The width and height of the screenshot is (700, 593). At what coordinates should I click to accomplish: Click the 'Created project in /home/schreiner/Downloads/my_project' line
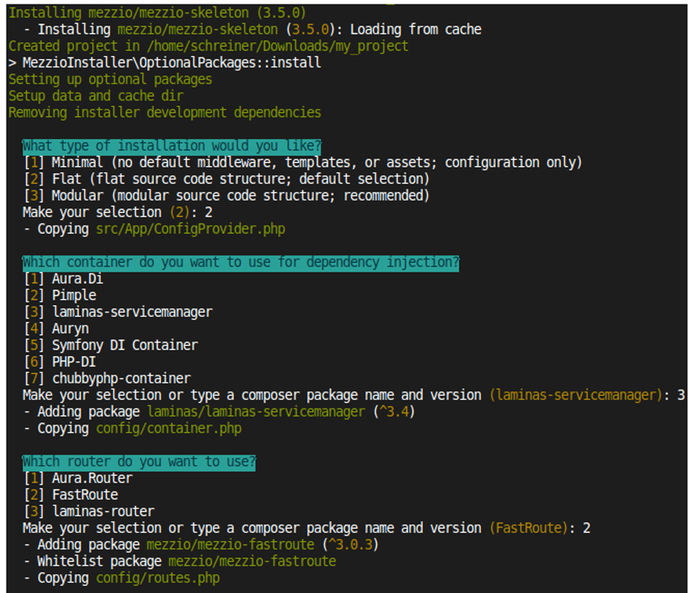[x=208, y=46]
